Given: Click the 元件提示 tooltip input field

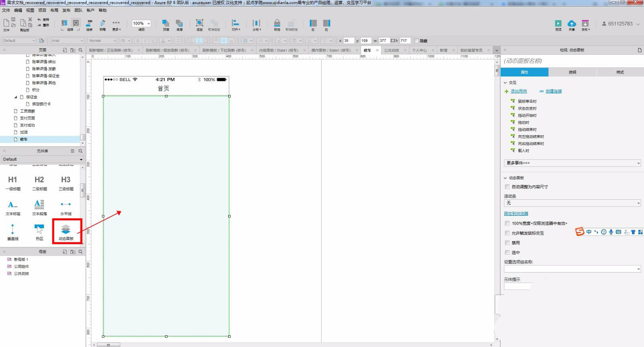Looking at the screenshot, I should pyautogui.click(x=518, y=286).
